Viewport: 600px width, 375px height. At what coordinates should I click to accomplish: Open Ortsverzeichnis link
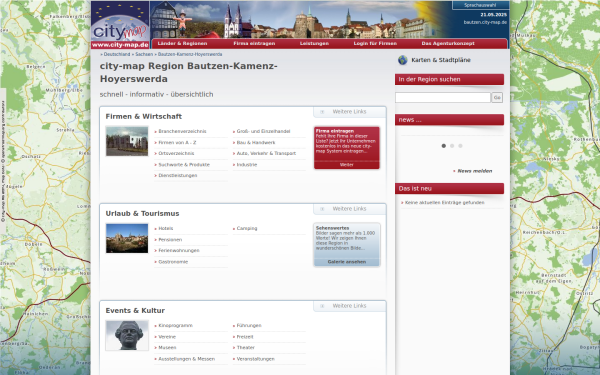176,153
